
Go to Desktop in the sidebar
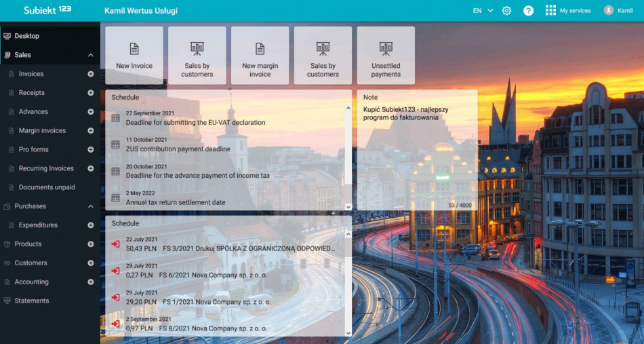click(27, 36)
